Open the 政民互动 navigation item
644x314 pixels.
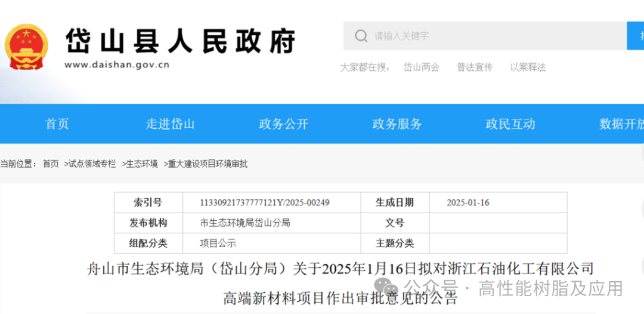tap(510, 124)
